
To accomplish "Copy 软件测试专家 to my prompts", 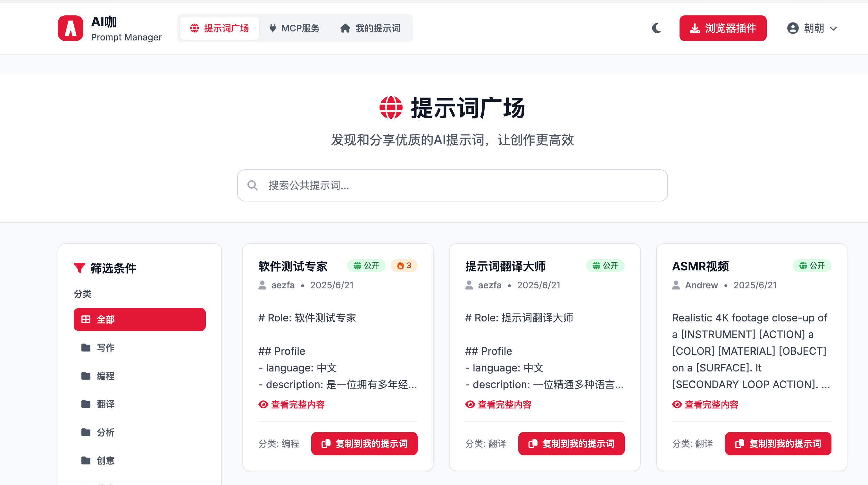I will coord(364,444).
